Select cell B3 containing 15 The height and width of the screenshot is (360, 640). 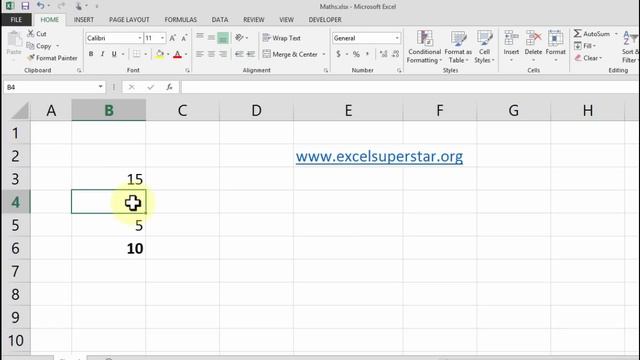pos(109,179)
